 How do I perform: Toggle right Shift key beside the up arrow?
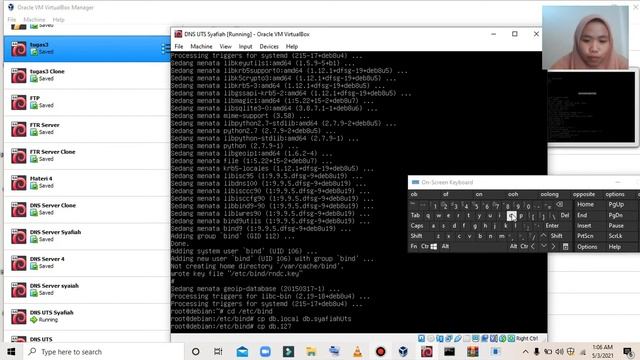pos(556,236)
